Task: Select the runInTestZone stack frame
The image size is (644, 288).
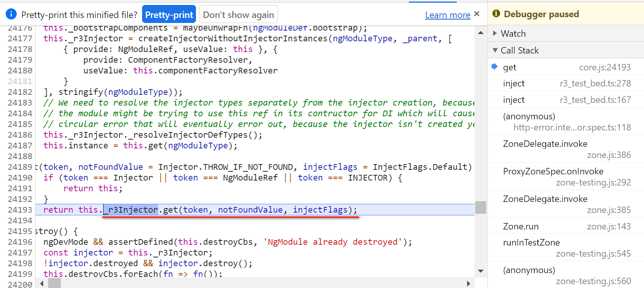Action: 566,248
